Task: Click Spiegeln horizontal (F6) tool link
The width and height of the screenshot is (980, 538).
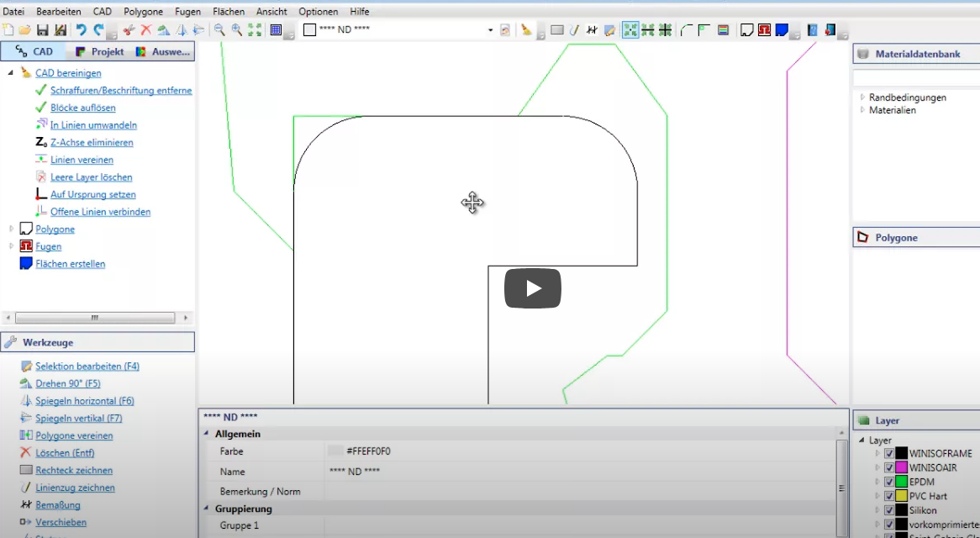Action: [x=84, y=401]
